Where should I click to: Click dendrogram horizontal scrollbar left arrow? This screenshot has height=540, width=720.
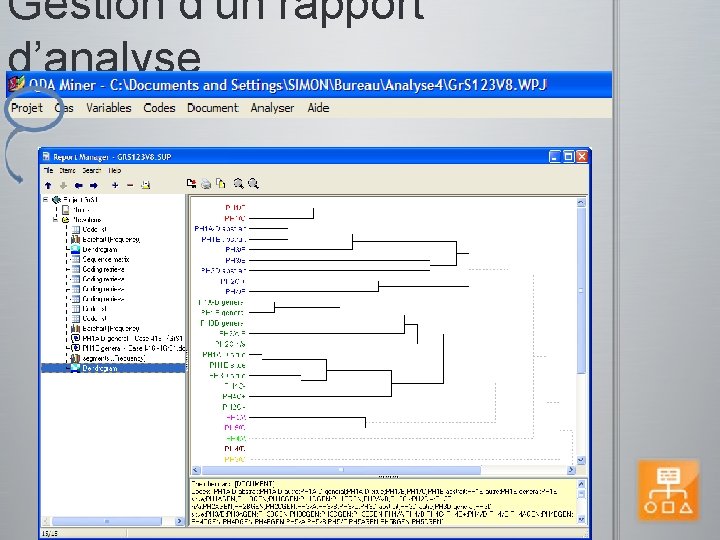point(196,470)
